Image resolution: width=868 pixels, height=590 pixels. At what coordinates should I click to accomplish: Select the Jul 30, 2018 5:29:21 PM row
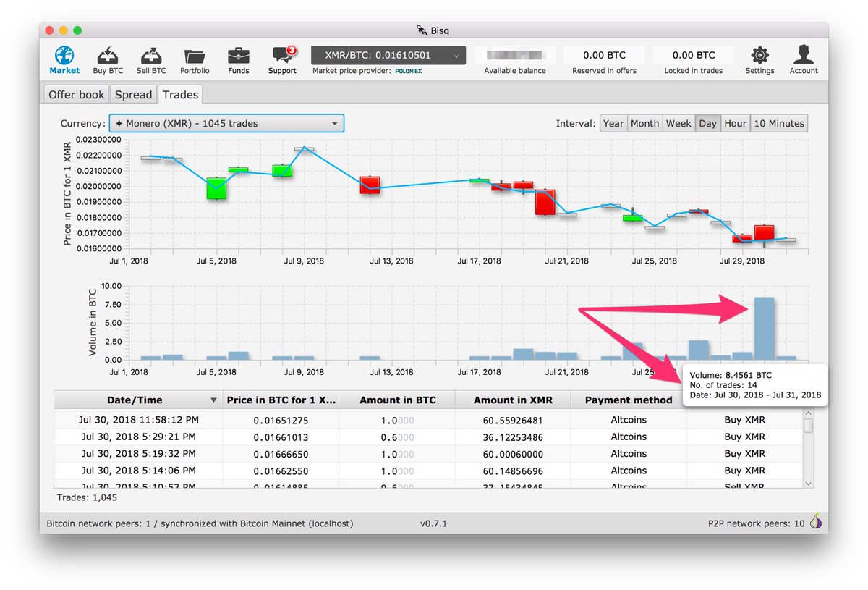coord(428,437)
